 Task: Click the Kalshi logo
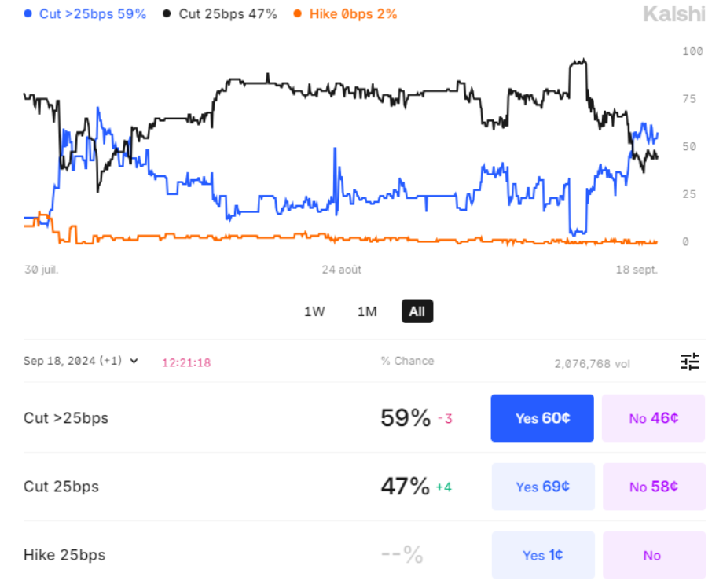tap(673, 13)
